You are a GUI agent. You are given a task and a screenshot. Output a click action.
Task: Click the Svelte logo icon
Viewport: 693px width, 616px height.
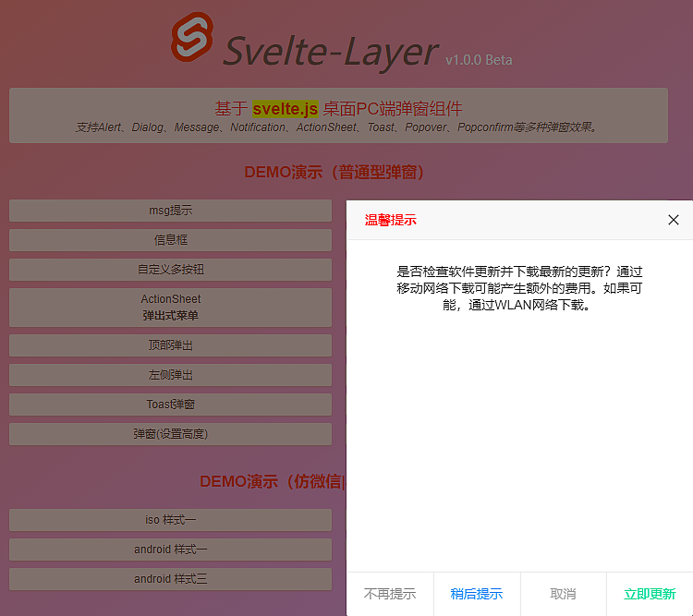tap(192, 37)
